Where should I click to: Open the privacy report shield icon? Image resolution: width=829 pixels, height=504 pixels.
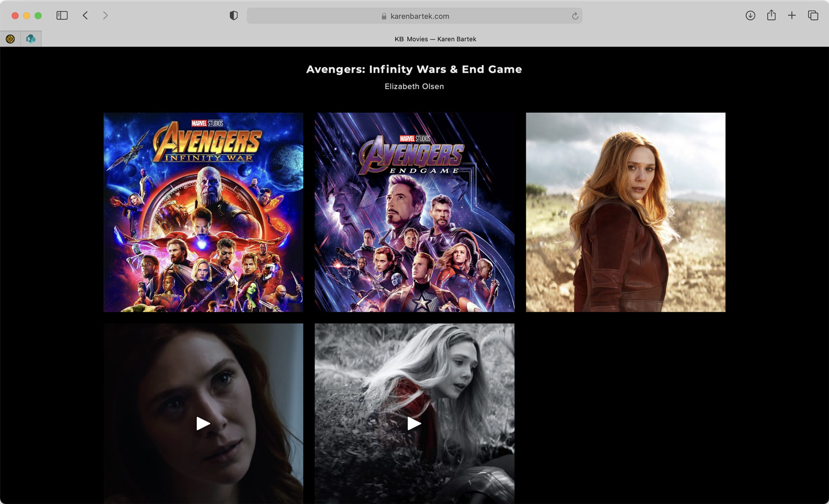pos(234,16)
